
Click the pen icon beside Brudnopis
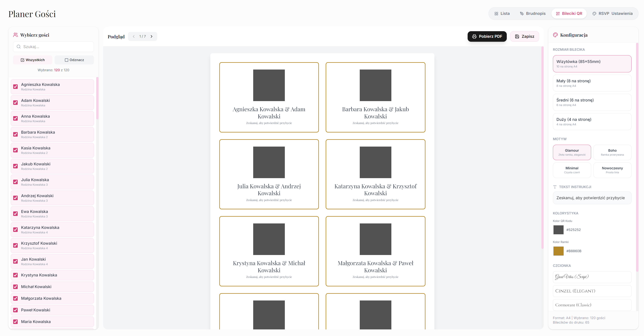tap(522, 14)
